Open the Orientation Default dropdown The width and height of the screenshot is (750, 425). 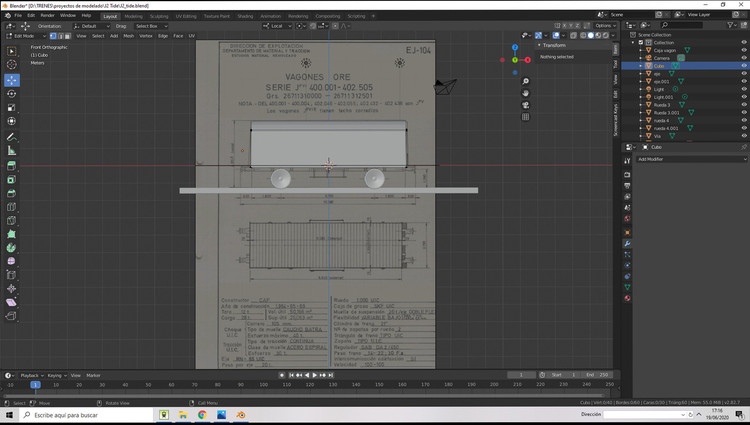[91, 26]
